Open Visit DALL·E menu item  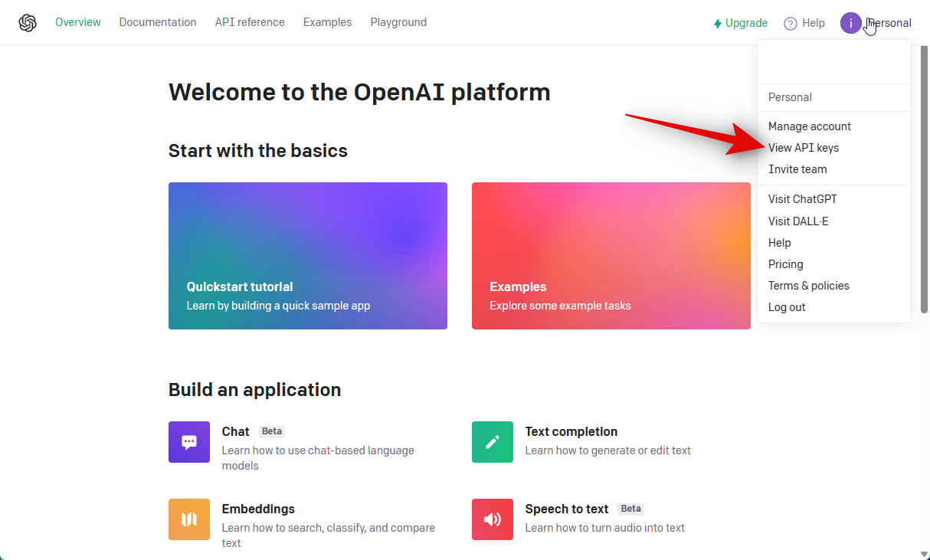tap(798, 221)
